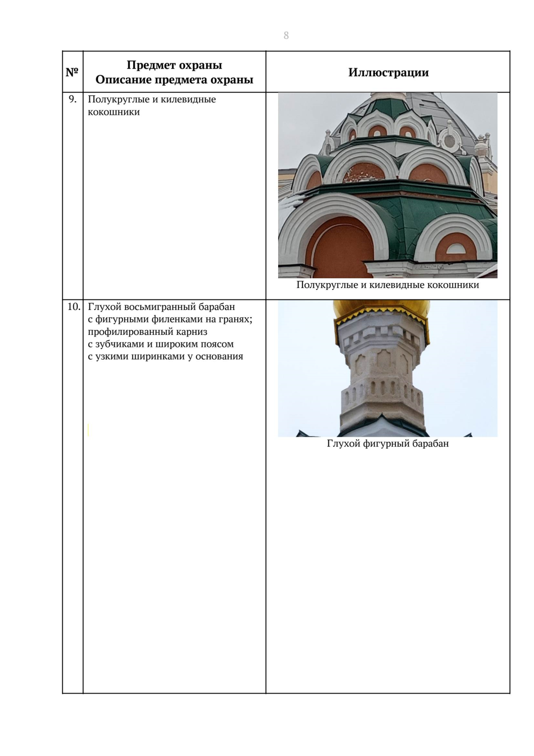Click the word 'кокошники' in row 9 description
The width and height of the screenshot is (534, 756).
pos(114,112)
